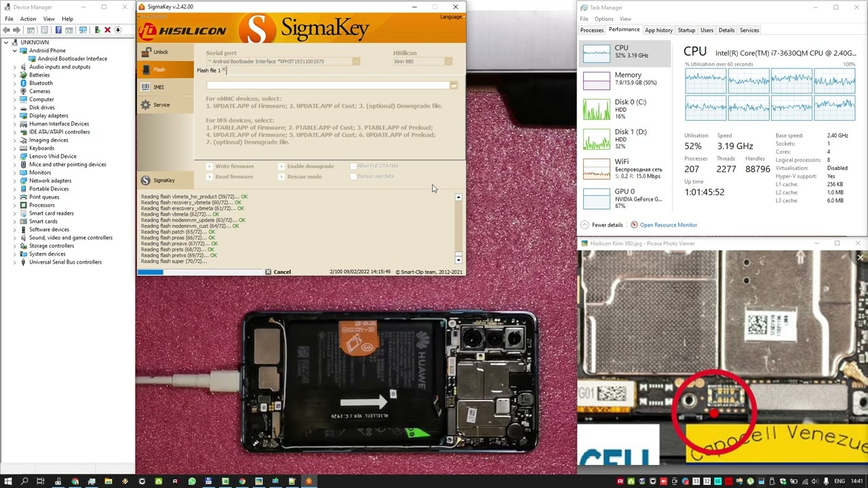Click the browse folder icon next to the flash file field

(x=454, y=85)
